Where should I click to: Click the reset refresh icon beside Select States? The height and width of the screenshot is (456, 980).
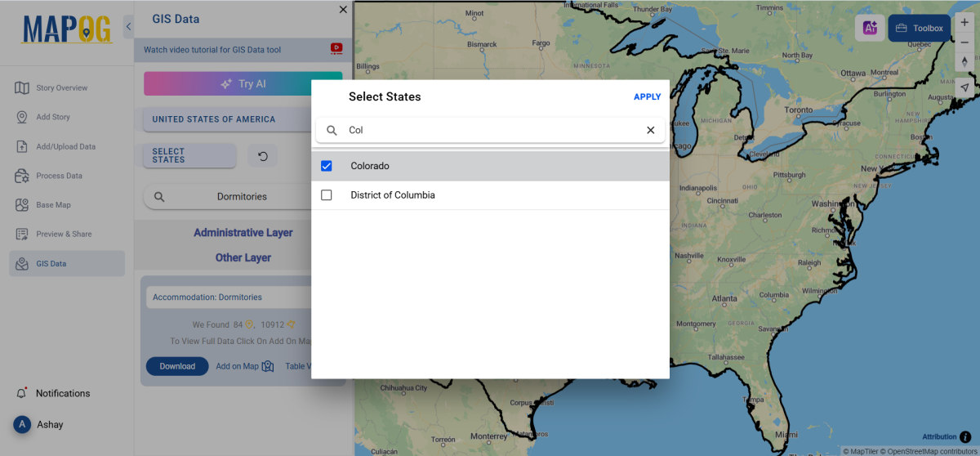(x=263, y=156)
